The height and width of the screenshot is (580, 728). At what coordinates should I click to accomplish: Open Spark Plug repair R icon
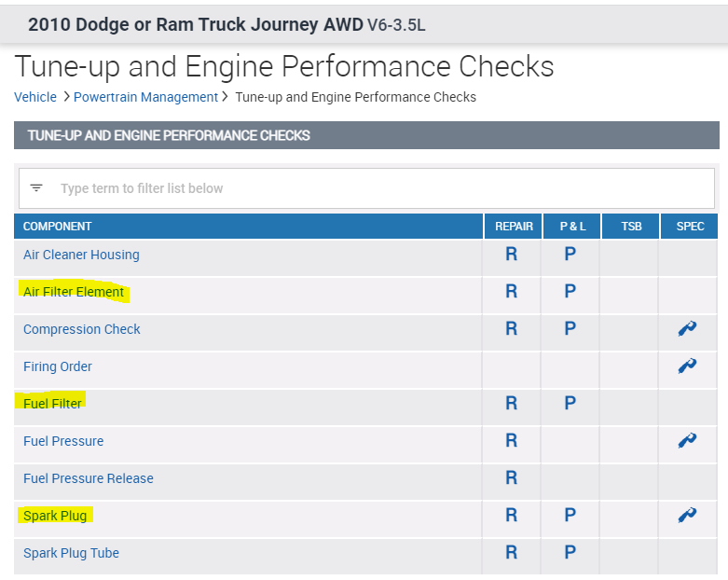[x=511, y=516]
